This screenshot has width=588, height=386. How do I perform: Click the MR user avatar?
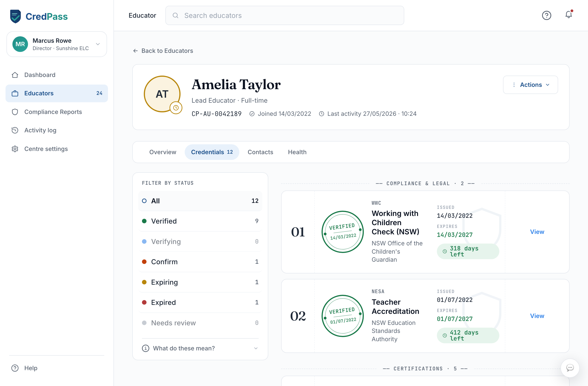(20, 44)
